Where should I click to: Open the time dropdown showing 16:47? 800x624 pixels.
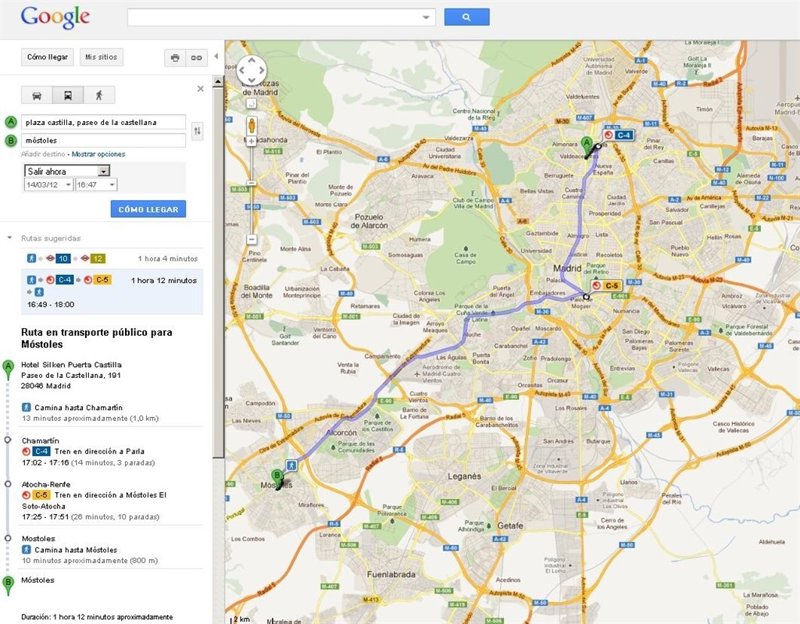pyautogui.click(x=96, y=185)
